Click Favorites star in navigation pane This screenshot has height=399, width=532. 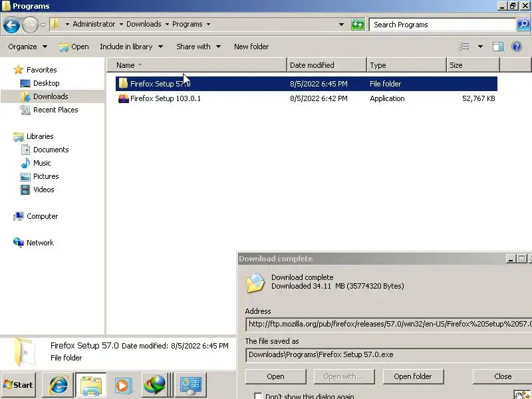tap(19, 70)
